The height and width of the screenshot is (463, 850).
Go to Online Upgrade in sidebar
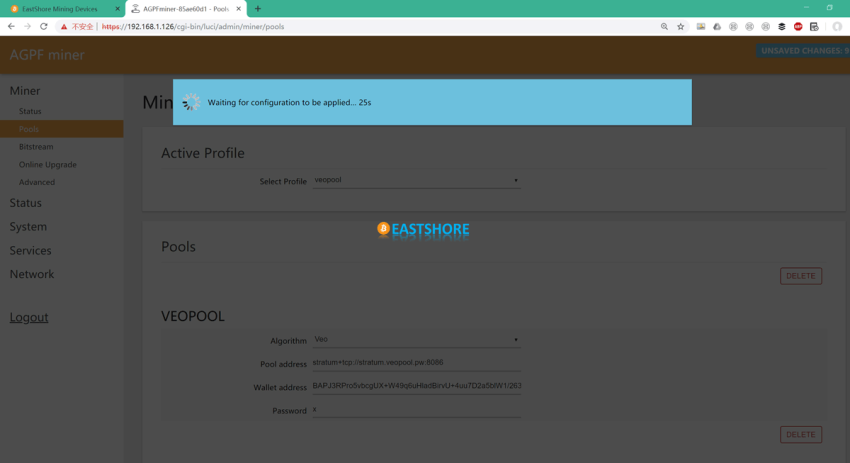pyautogui.click(x=47, y=165)
